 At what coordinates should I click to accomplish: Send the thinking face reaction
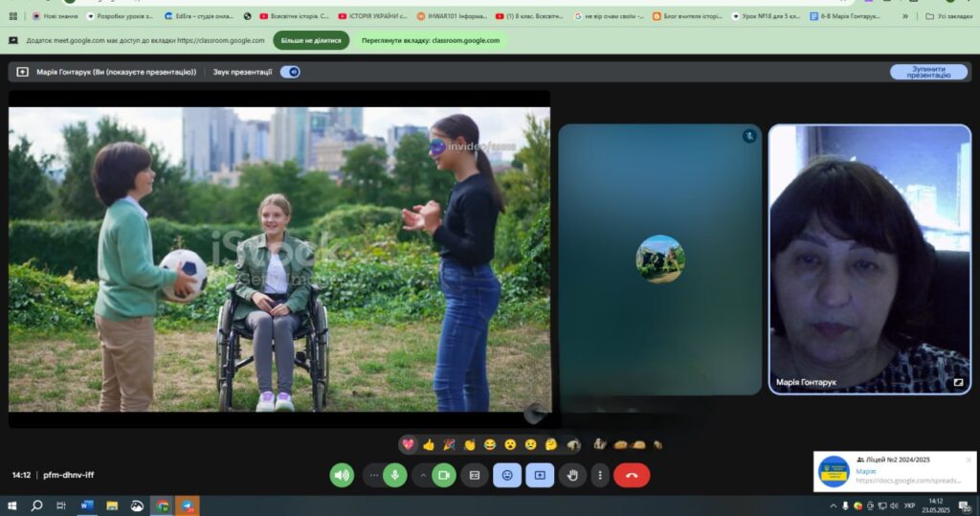point(550,445)
